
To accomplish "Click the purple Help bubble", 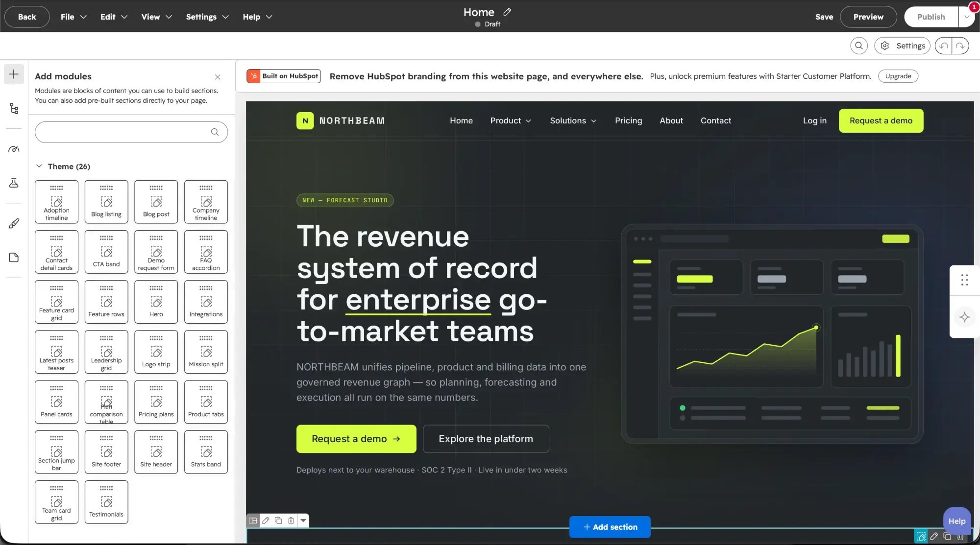I will [x=956, y=521].
